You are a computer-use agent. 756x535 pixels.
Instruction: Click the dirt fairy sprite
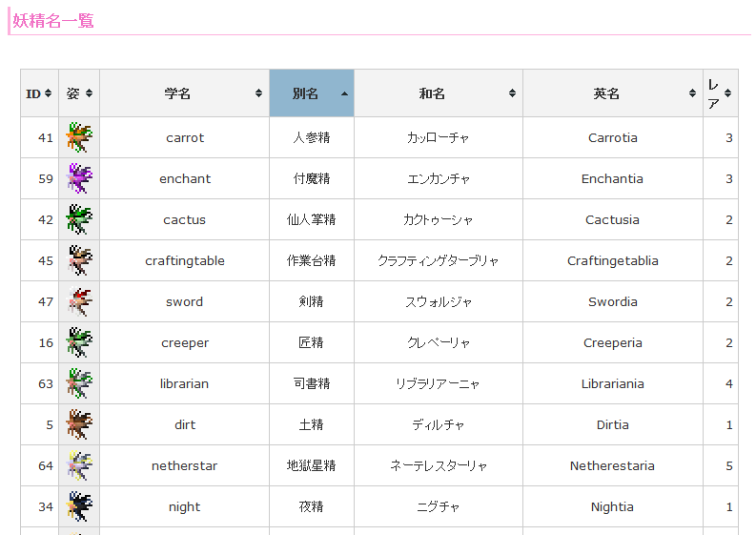click(79, 425)
